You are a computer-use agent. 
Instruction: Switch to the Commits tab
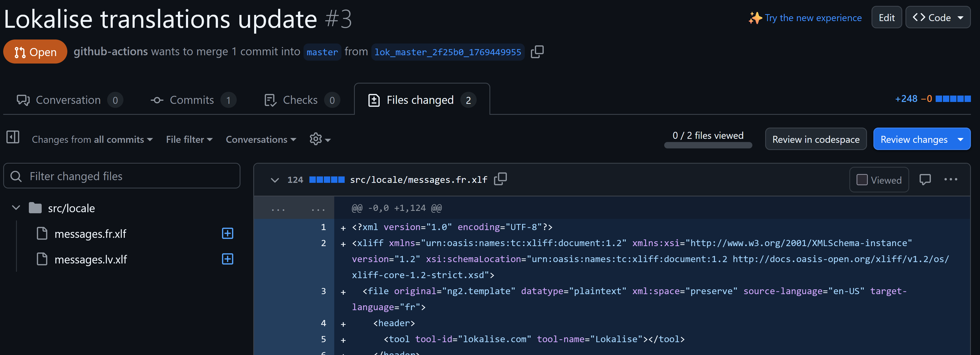pyautogui.click(x=192, y=100)
